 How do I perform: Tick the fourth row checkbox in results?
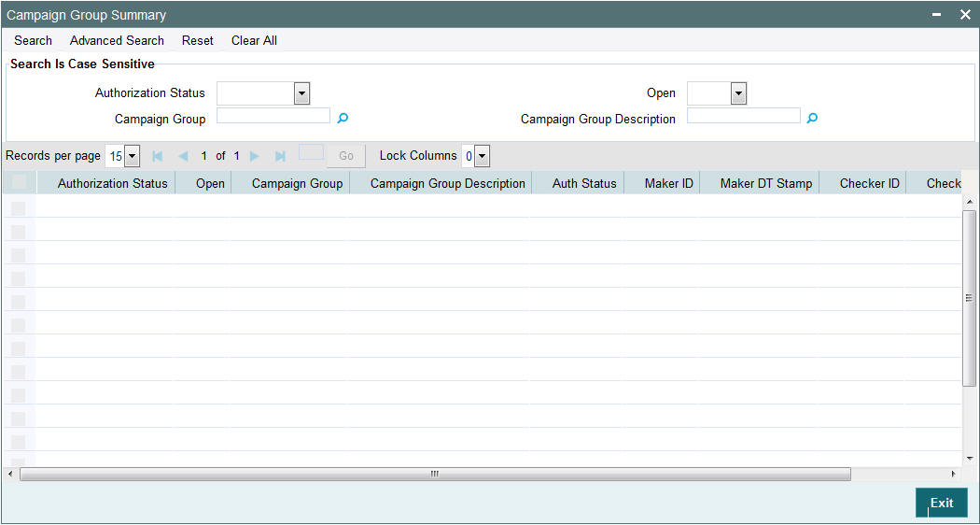tap(18, 278)
